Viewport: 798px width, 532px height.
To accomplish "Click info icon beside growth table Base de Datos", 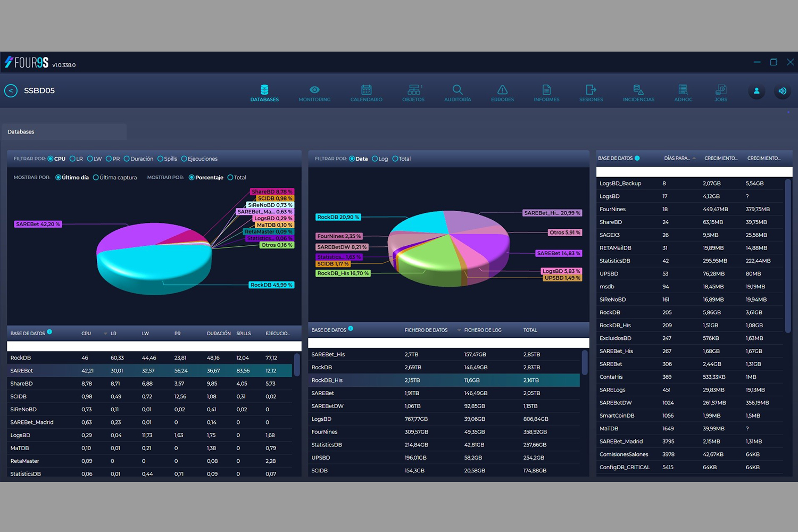I will [637, 158].
